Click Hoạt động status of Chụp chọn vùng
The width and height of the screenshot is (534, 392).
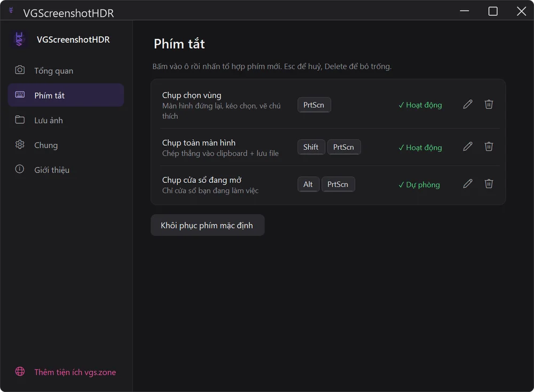coord(420,105)
